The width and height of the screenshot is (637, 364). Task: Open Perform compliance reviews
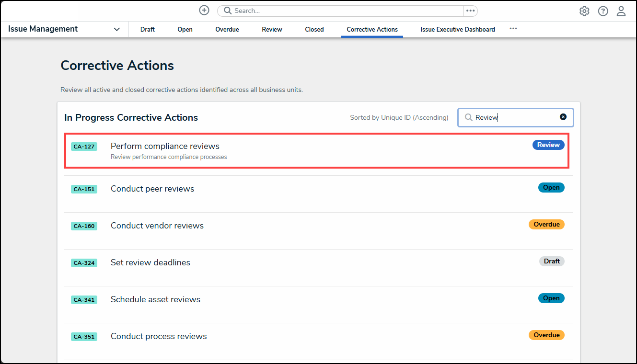point(165,146)
